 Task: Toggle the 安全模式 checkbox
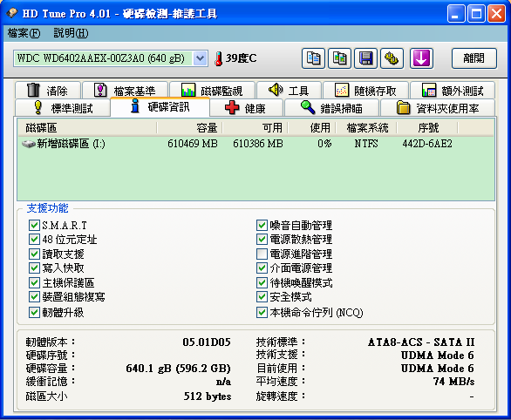[x=262, y=296]
